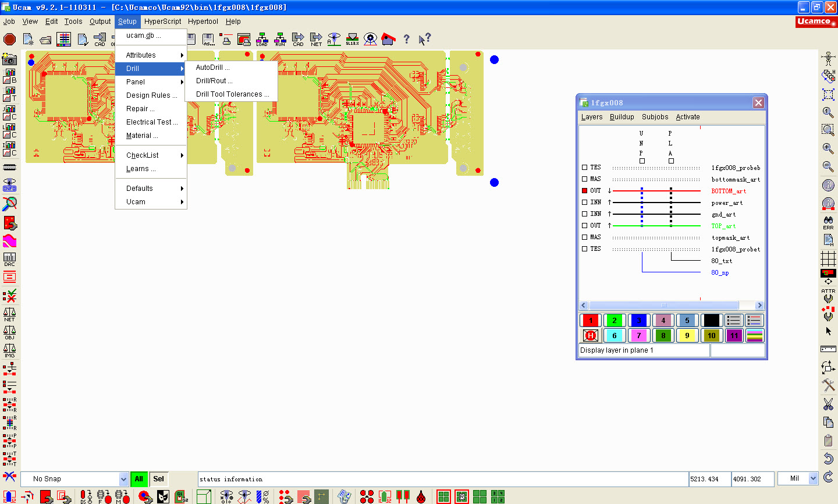Toggle the PLA column checkbox
The image size is (838, 504).
tap(671, 161)
